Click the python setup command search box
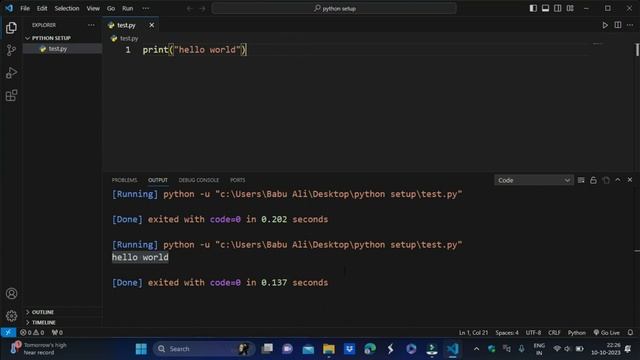The height and width of the screenshot is (360, 640). coord(334,8)
